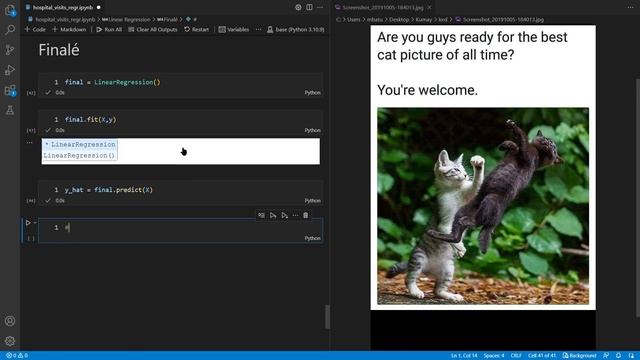Split the notebook editor to the side

point(309,7)
